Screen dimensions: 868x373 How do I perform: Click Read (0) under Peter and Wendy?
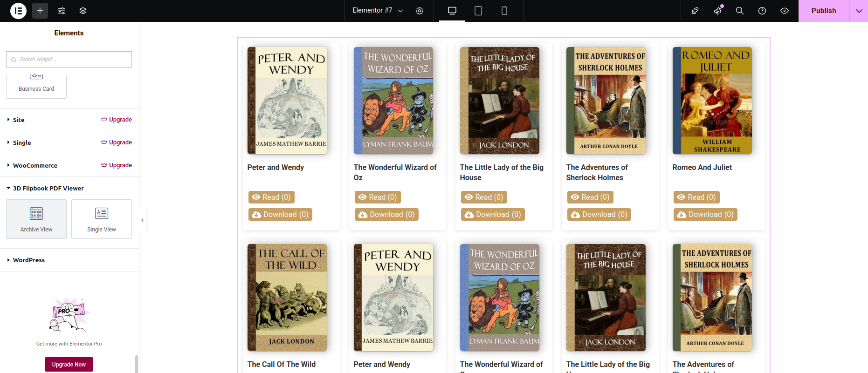[x=271, y=197]
